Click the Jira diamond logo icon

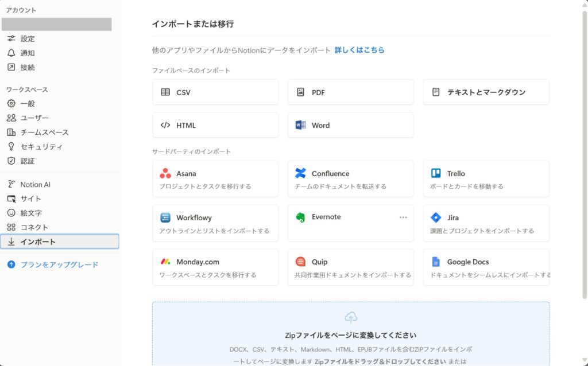(x=436, y=217)
